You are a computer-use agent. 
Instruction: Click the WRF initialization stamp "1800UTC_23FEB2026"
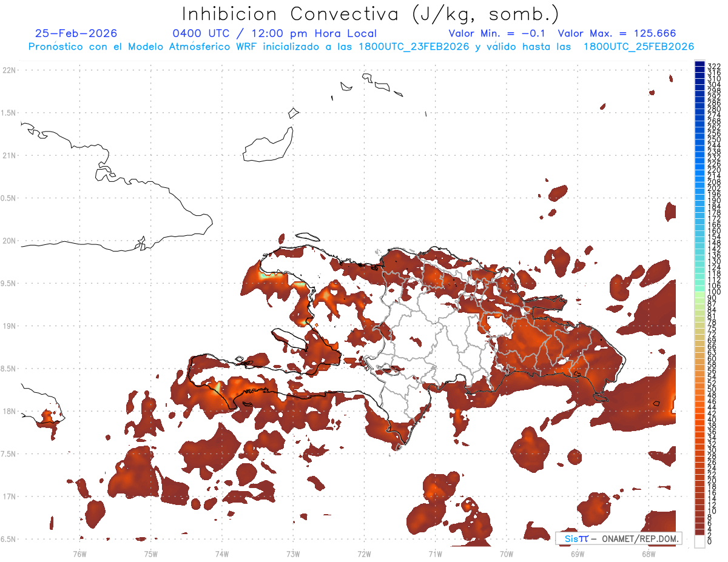click(x=414, y=47)
